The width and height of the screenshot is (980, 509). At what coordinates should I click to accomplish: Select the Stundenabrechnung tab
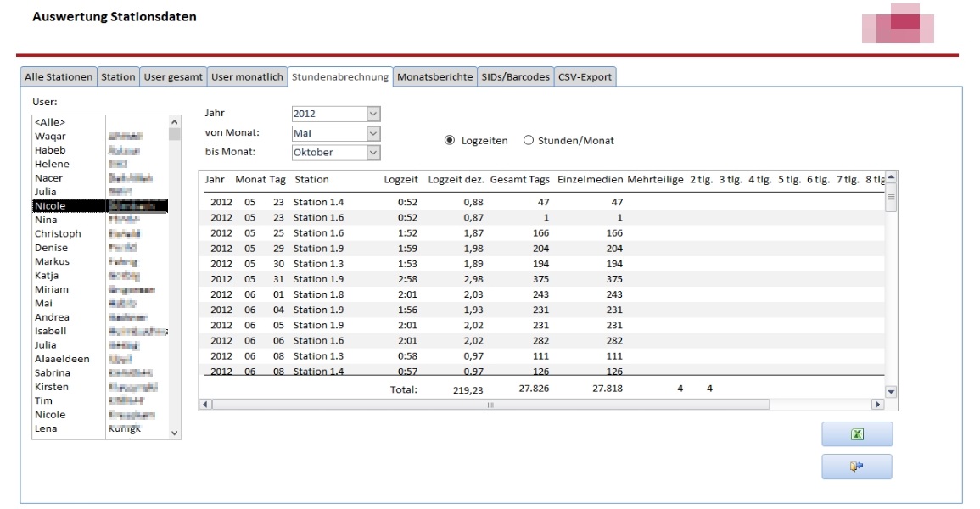pyautogui.click(x=340, y=77)
